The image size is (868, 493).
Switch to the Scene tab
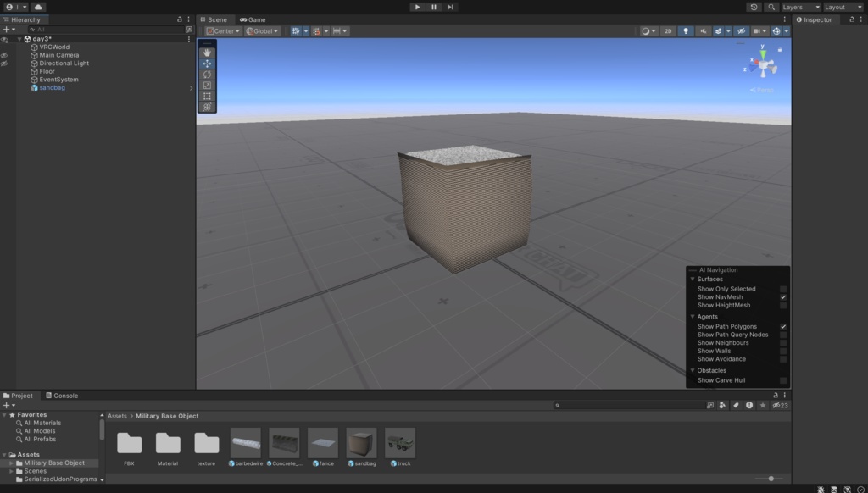coord(214,19)
